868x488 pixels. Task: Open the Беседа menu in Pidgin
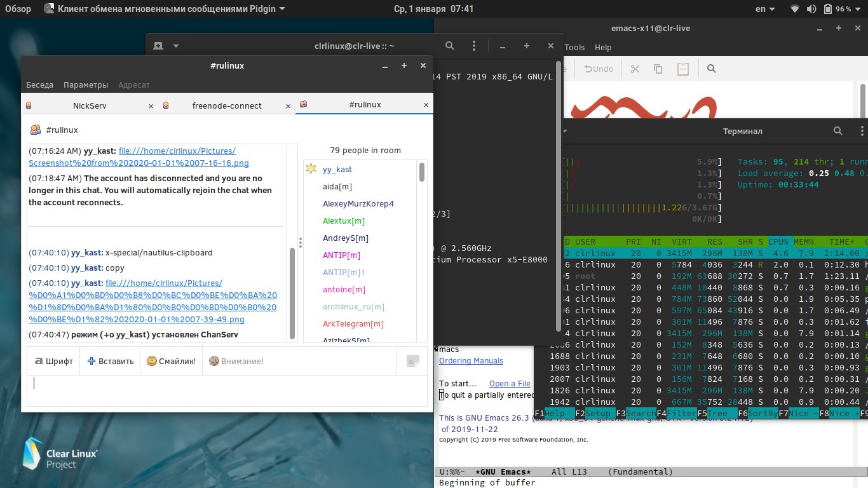(x=39, y=85)
